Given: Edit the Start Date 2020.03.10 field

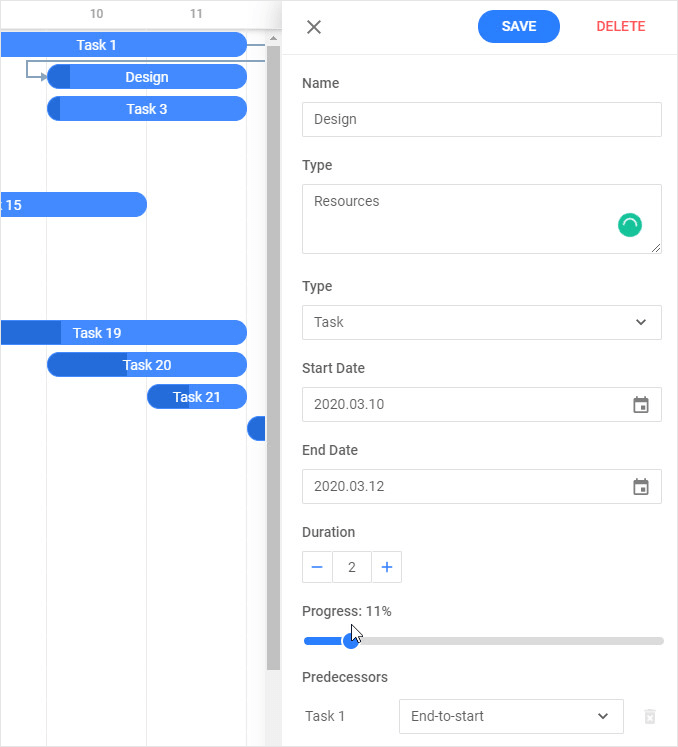Looking at the screenshot, I should [482, 404].
